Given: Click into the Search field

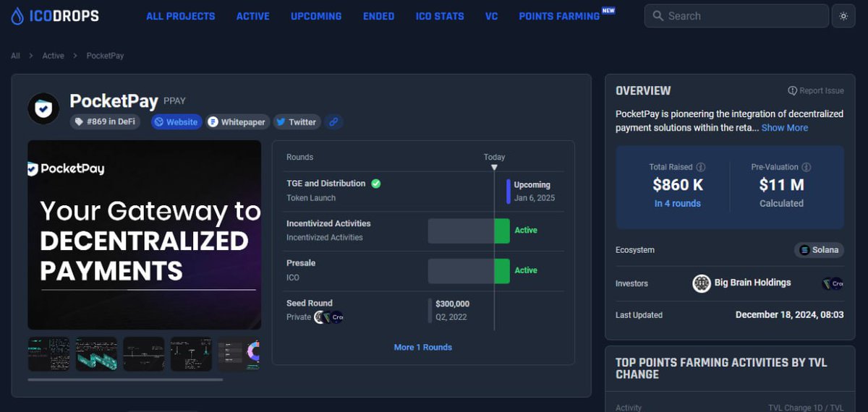Looking at the screenshot, I should 736,16.
